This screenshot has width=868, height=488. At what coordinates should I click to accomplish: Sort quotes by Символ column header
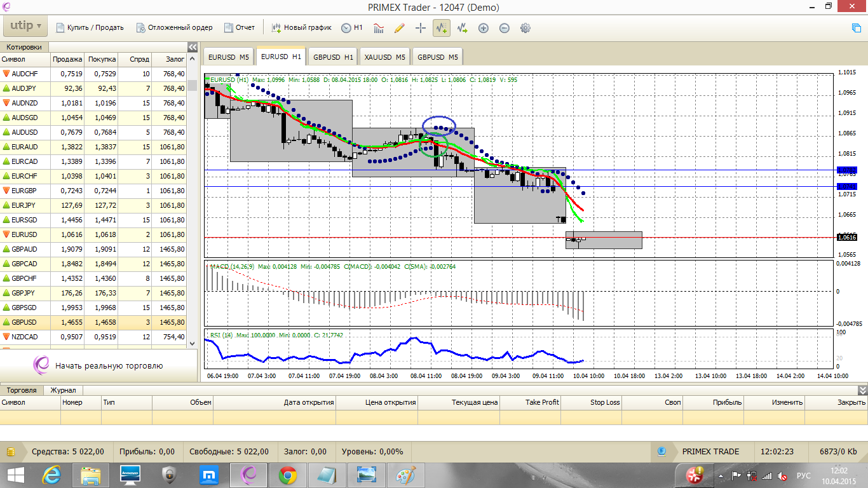pyautogui.click(x=25, y=59)
